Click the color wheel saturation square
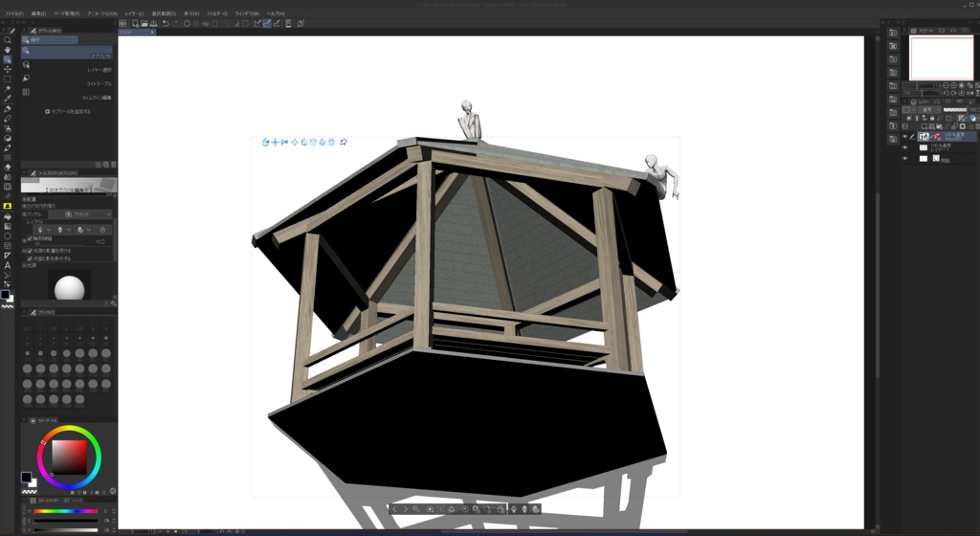The height and width of the screenshot is (536, 980). 69,458
